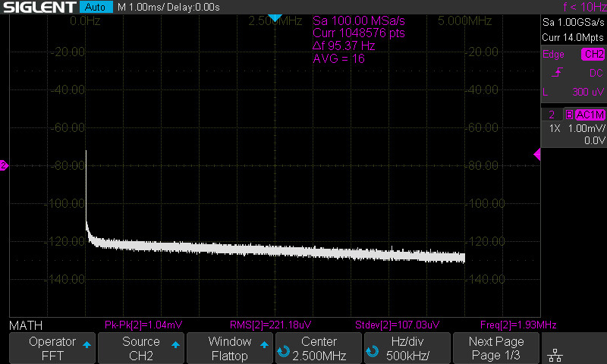Click the Sa 1.00GSa/s sample rate readout
607x364 pixels.
pos(574,22)
